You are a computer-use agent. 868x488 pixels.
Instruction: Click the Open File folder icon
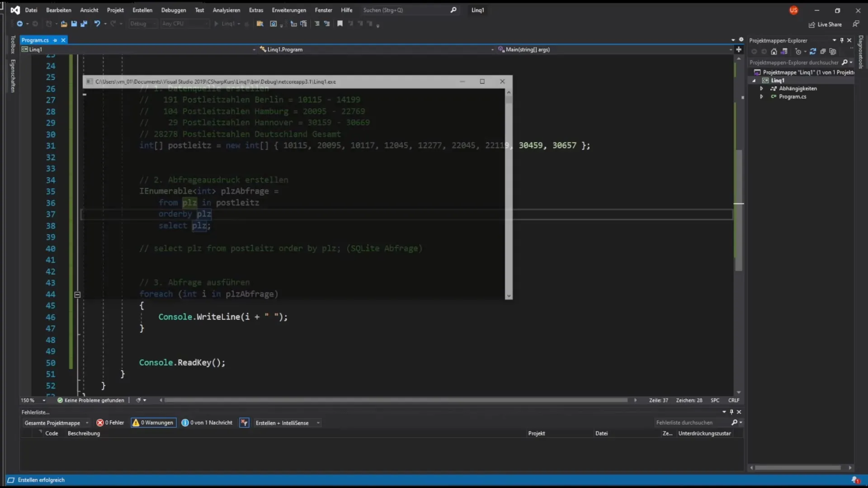point(64,24)
